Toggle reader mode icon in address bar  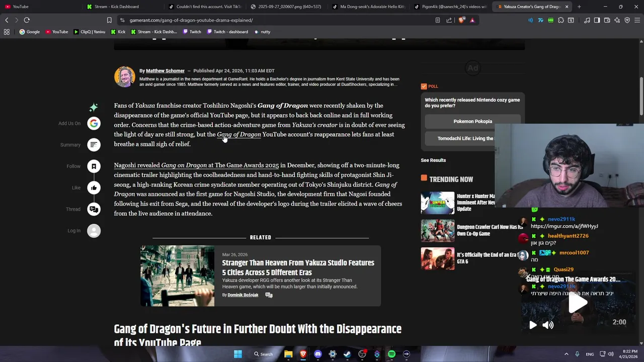coord(438,20)
